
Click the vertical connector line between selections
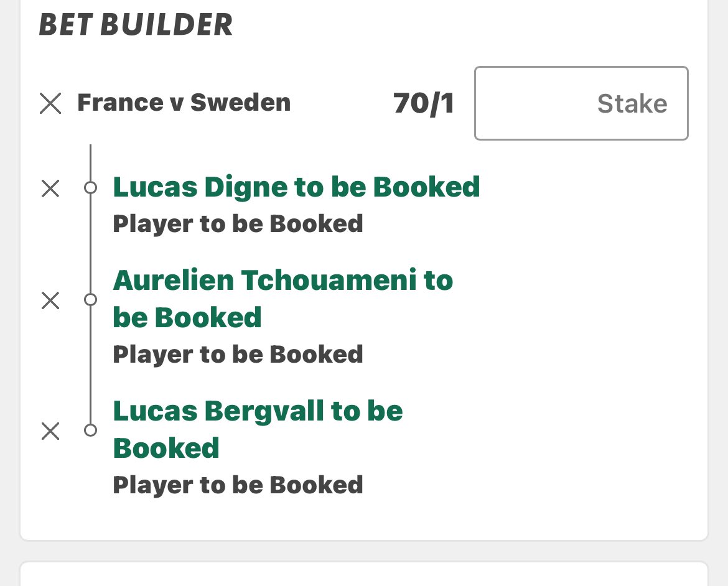[x=91, y=244]
